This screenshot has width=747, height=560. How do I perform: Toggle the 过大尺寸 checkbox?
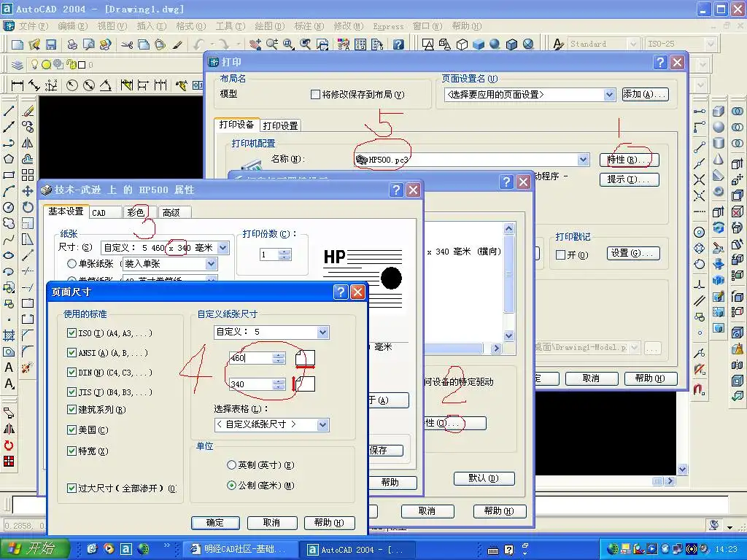72,488
